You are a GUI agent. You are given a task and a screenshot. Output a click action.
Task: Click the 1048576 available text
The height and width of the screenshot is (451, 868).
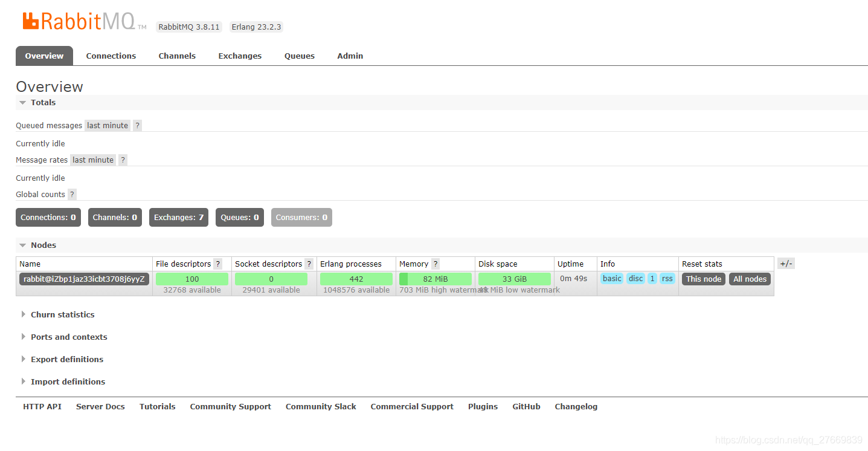[356, 290]
